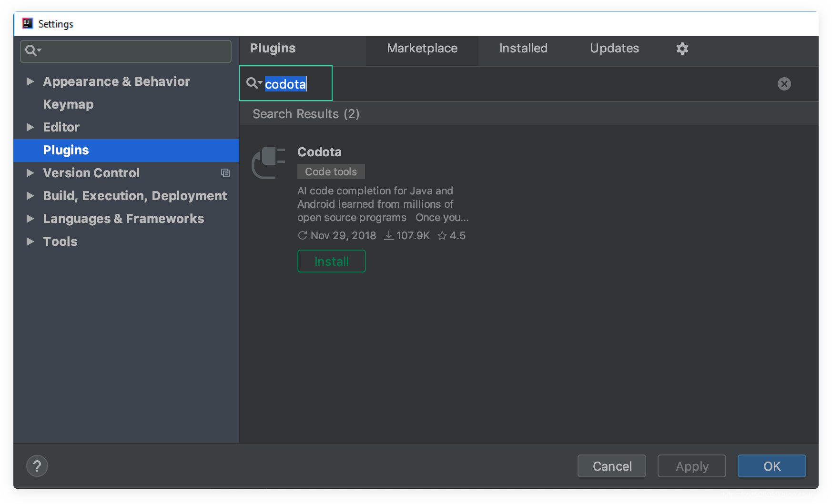Click the Apply button
832x504 pixels.
tap(692, 466)
